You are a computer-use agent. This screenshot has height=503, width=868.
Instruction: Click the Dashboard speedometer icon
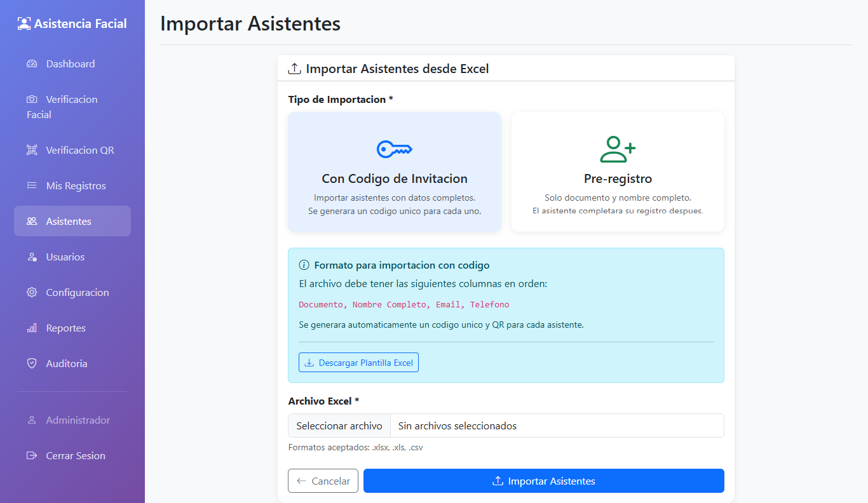(x=32, y=64)
